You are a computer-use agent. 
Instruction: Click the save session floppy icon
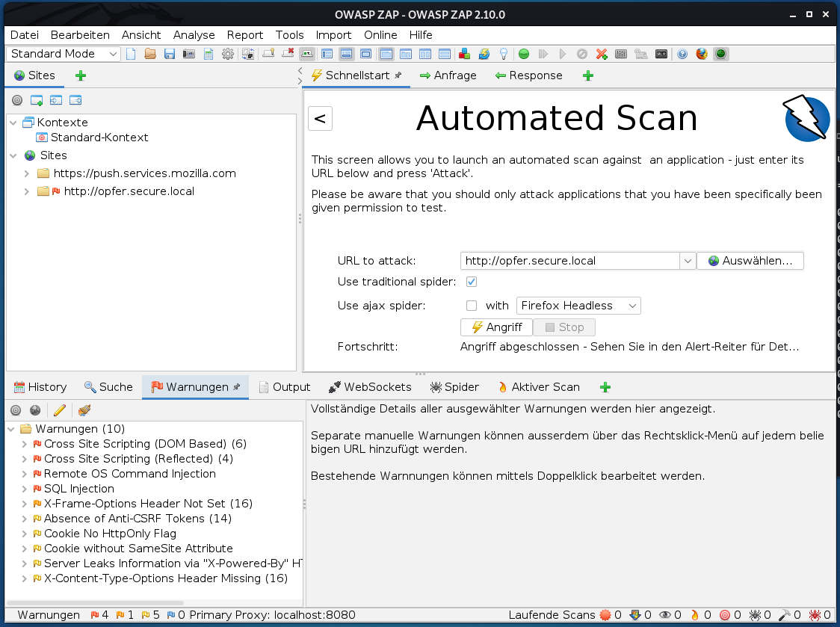pos(170,54)
